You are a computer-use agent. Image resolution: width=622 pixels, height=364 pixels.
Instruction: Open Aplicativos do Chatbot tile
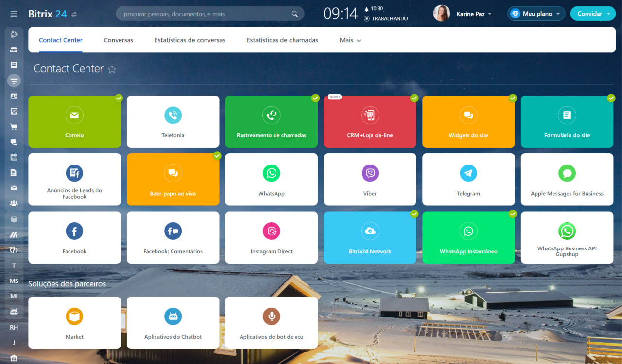tap(173, 323)
